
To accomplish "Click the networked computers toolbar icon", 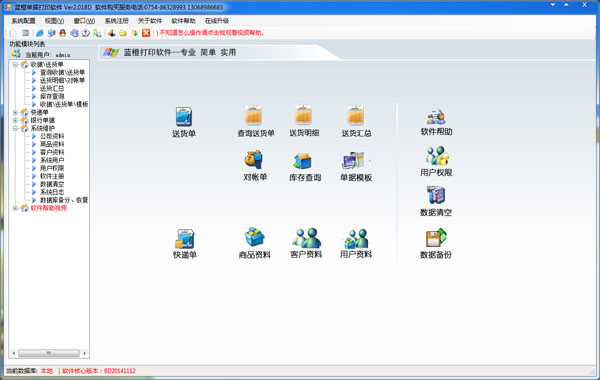I will (x=51, y=33).
